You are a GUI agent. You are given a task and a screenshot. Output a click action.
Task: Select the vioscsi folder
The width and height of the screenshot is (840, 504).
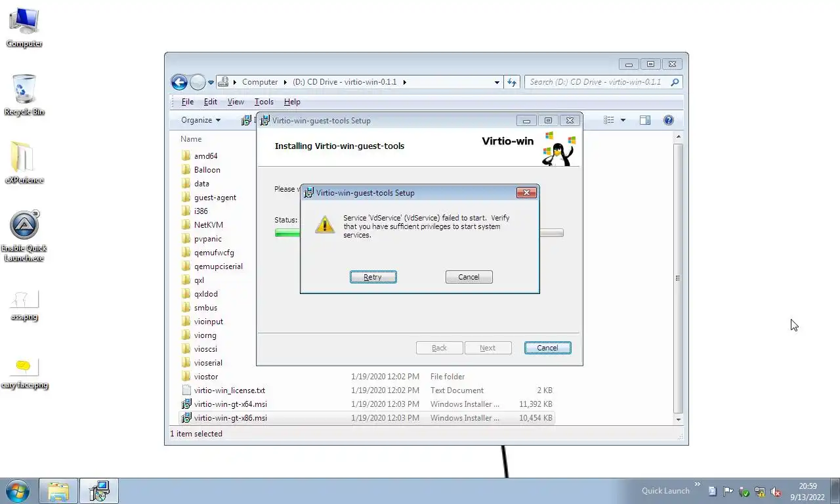point(205,349)
